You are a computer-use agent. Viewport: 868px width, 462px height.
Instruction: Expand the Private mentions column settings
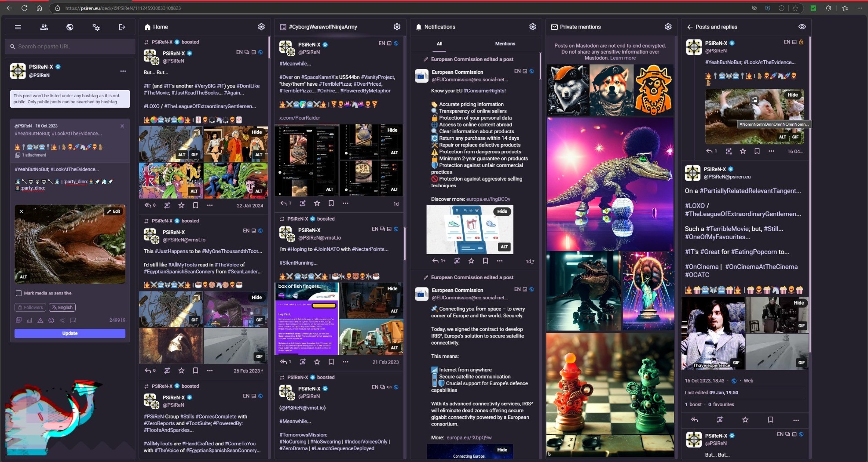tap(668, 27)
